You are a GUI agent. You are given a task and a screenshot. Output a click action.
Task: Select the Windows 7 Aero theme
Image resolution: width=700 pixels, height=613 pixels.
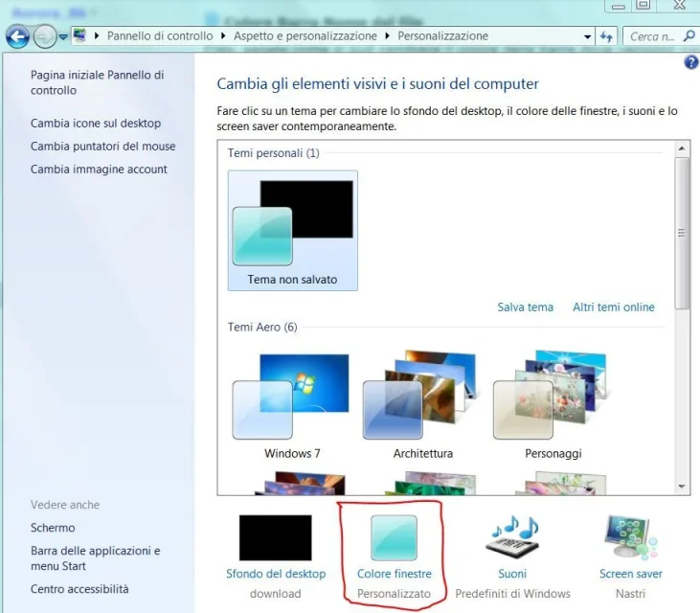pyautogui.click(x=292, y=405)
